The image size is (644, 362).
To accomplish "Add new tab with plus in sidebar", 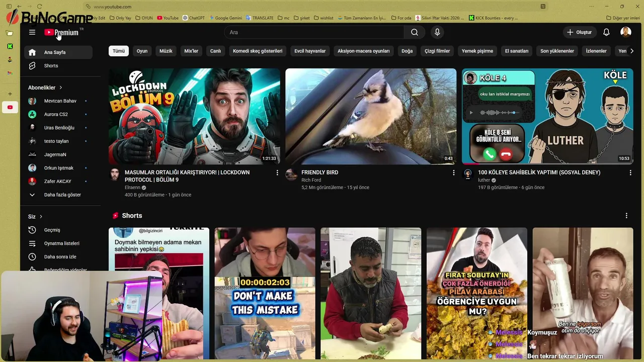I will point(10,94).
